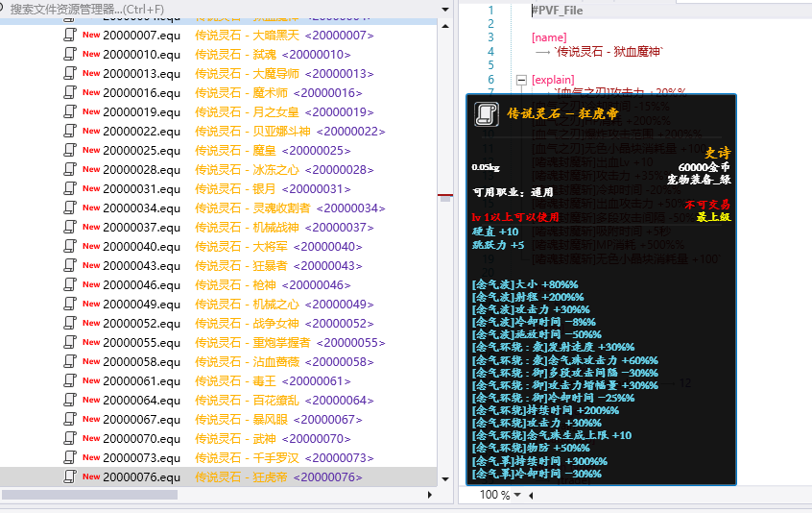Click the file icon beside 20000070.equ

point(69,438)
